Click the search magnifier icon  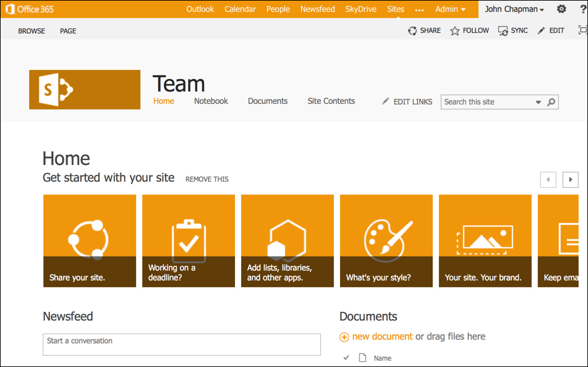552,102
